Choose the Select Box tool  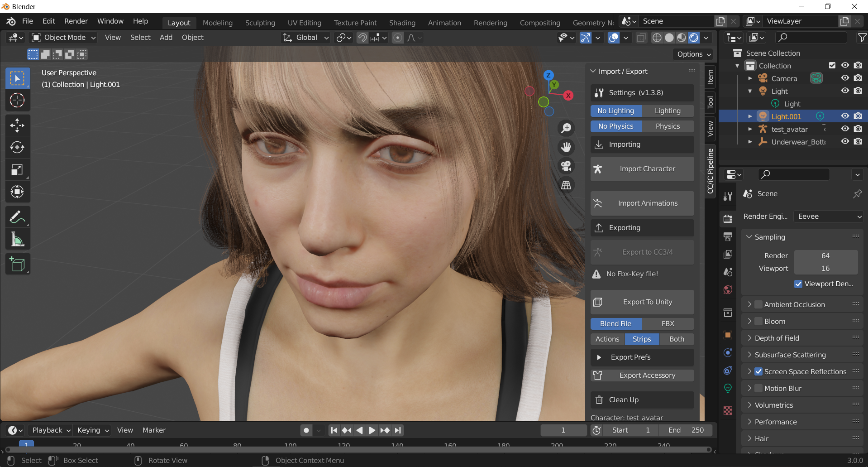pos(17,78)
